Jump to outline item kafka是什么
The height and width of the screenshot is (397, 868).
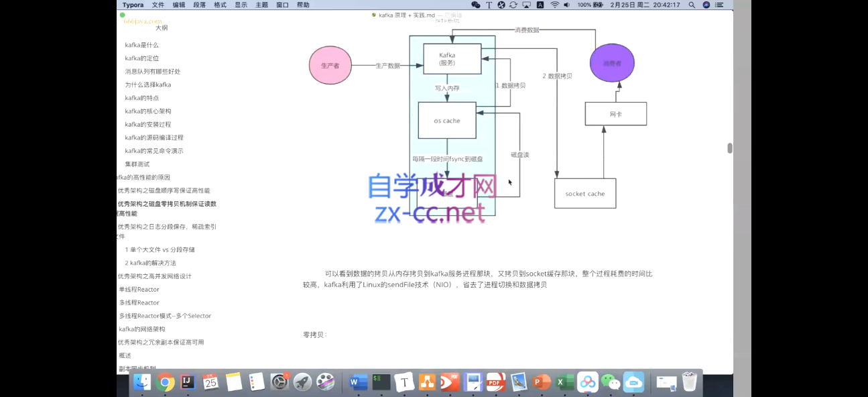point(141,45)
